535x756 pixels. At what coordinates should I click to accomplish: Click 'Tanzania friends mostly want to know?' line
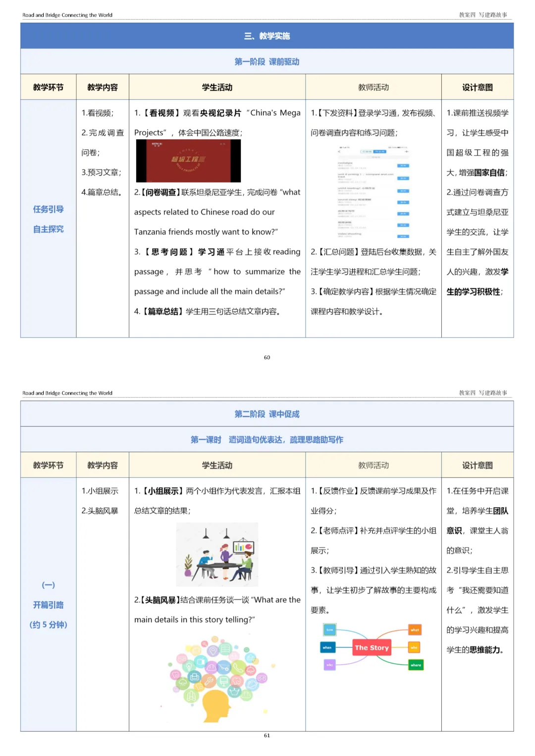click(206, 232)
